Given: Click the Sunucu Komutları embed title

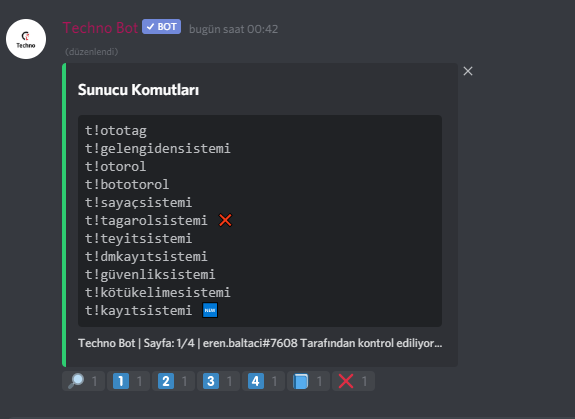Looking at the screenshot, I should [138, 90].
